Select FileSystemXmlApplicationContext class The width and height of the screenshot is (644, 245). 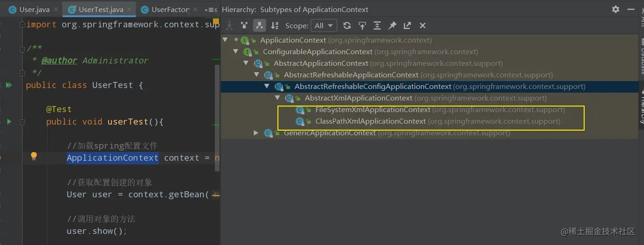coord(430,110)
